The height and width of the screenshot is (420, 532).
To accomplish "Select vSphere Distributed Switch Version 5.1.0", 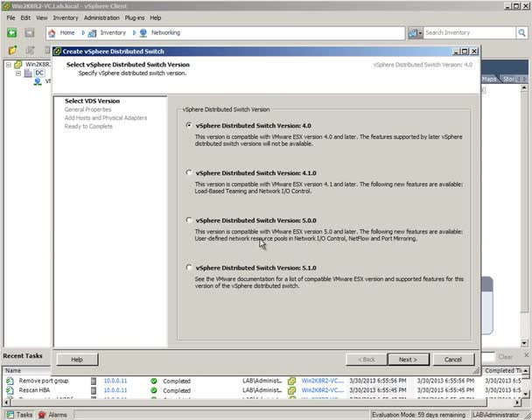I will pos(189,268).
